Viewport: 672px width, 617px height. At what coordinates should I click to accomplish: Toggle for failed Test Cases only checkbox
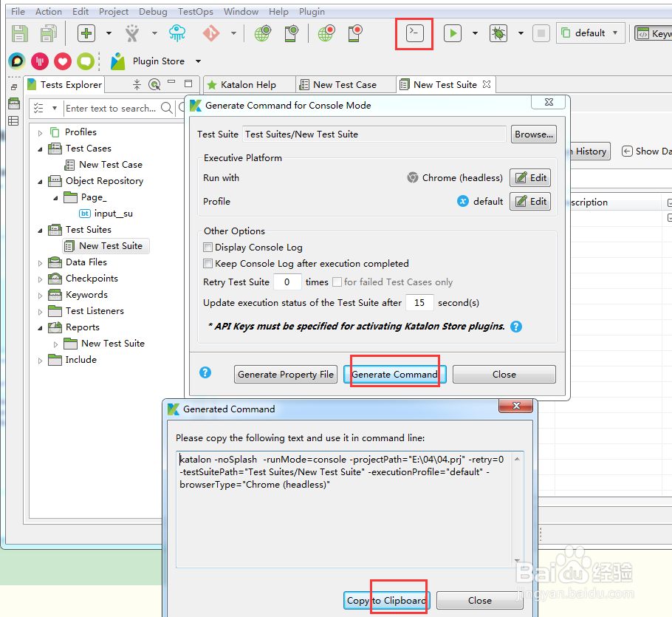pyautogui.click(x=337, y=282)
